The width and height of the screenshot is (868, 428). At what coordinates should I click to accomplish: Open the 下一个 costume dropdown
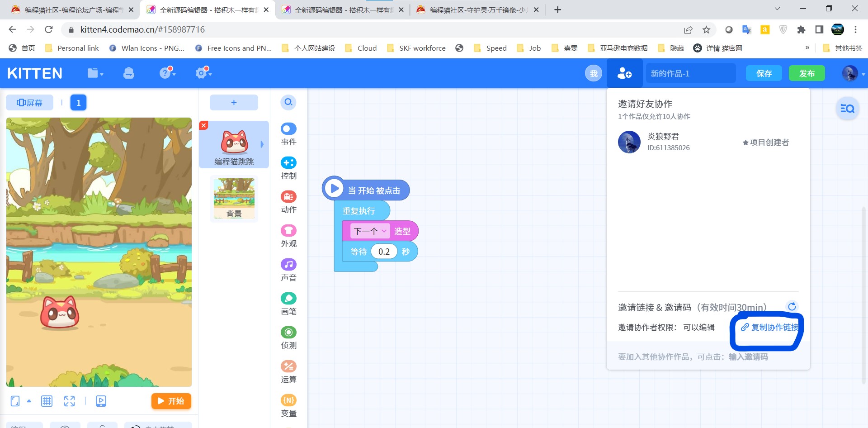click(370, 231)
